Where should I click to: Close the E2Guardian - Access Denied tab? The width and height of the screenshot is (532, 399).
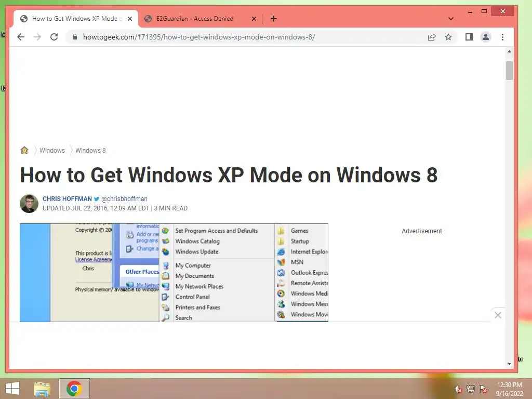point(254,19)
